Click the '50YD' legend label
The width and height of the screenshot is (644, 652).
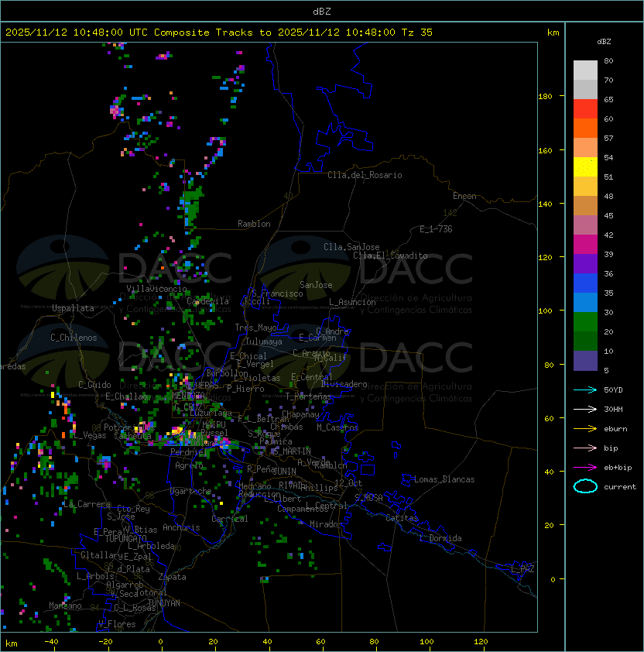coord(613,389)
